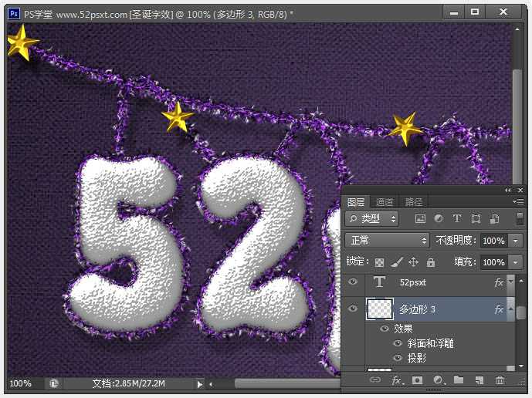Delete layer with the trash icon
This screenshot has height=398, width=532.
coord(500,380)
